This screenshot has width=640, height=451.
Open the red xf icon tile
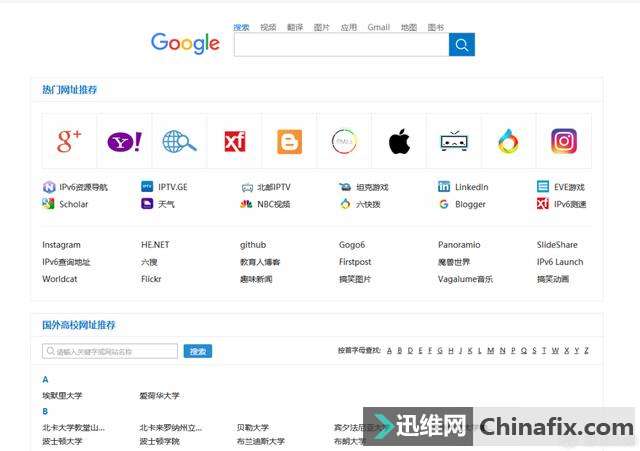coord(234,141)
